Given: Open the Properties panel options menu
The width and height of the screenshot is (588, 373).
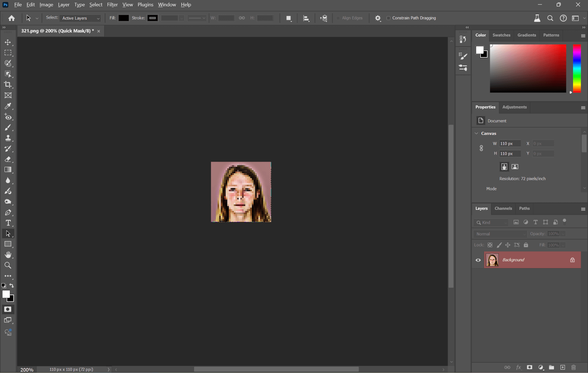Looking at the screenshot, I should tap(583, 108).
